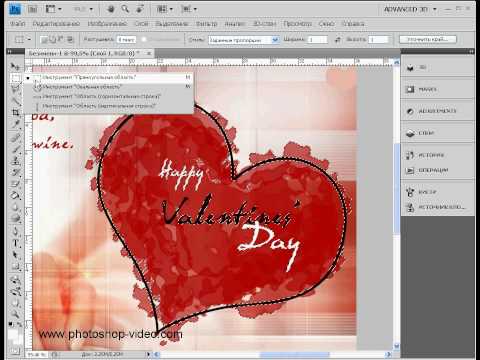The width and height of the screenshot is (480, 360).
Task: Click the Refine Edge button
Action: point(428,40)
